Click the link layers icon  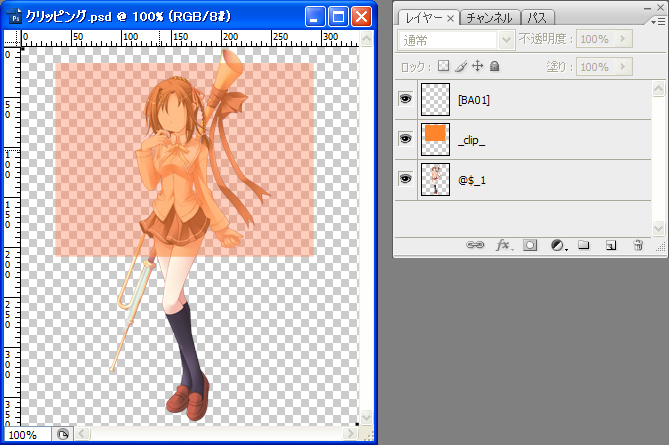pyautogui.click(x=475, y=245)
